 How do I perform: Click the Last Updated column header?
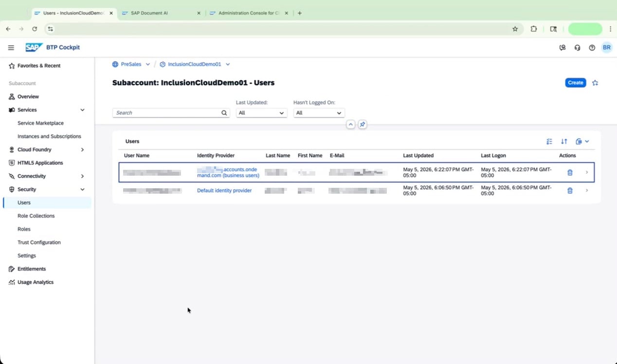click(x=418, y=156)
